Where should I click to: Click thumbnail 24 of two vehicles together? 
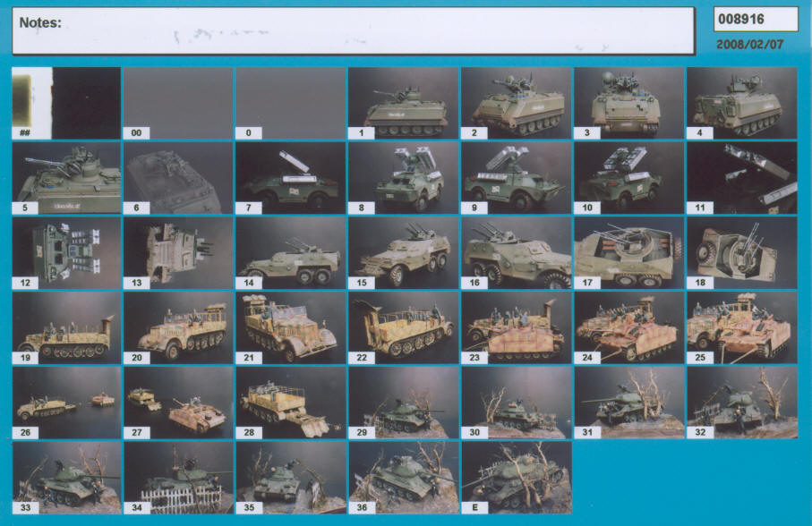[628, 328]
